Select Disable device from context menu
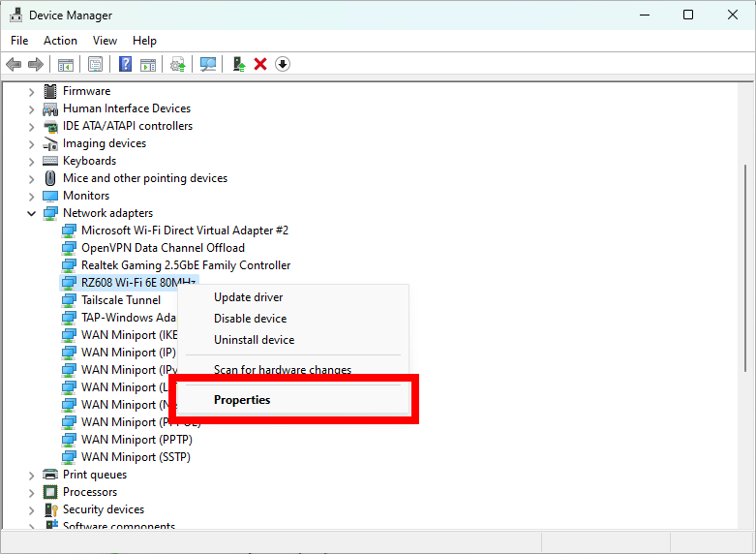756x554 pixels. (x=250, y=319)
